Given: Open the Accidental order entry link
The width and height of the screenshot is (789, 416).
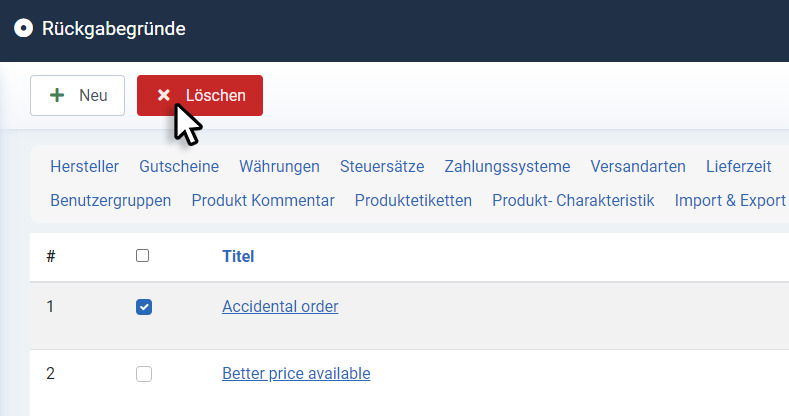Looking at the screenshot, I should click(280, 306).
